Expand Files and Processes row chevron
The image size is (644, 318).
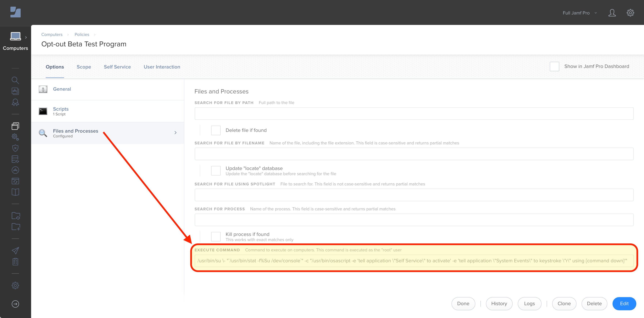coord(175,133)
